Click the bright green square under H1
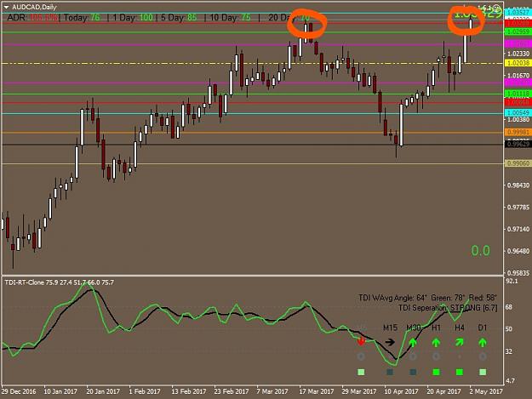 click(x=437, y=373)
